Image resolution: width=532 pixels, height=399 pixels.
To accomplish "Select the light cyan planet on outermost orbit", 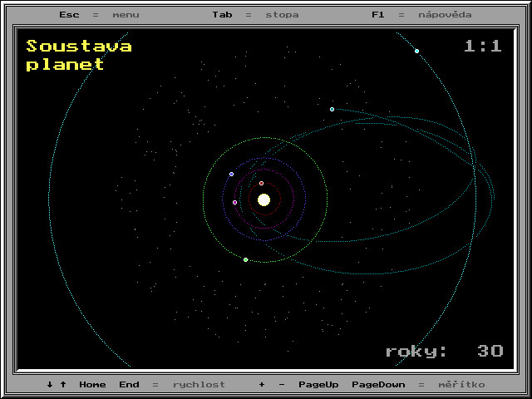I will 416,52.
